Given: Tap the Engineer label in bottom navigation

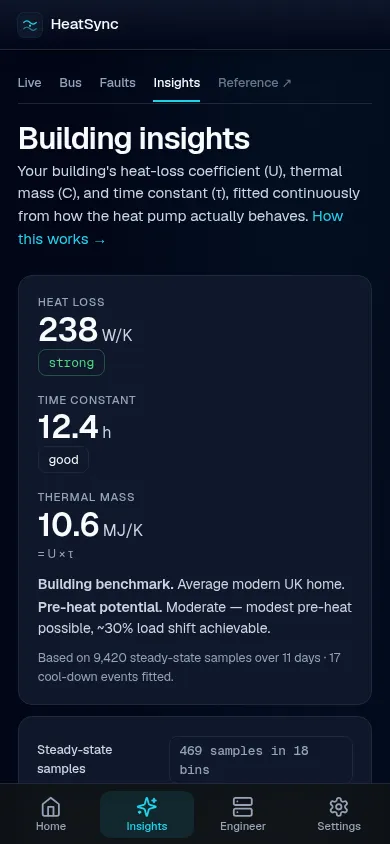Looking at the screenshot, I should 243,826.
